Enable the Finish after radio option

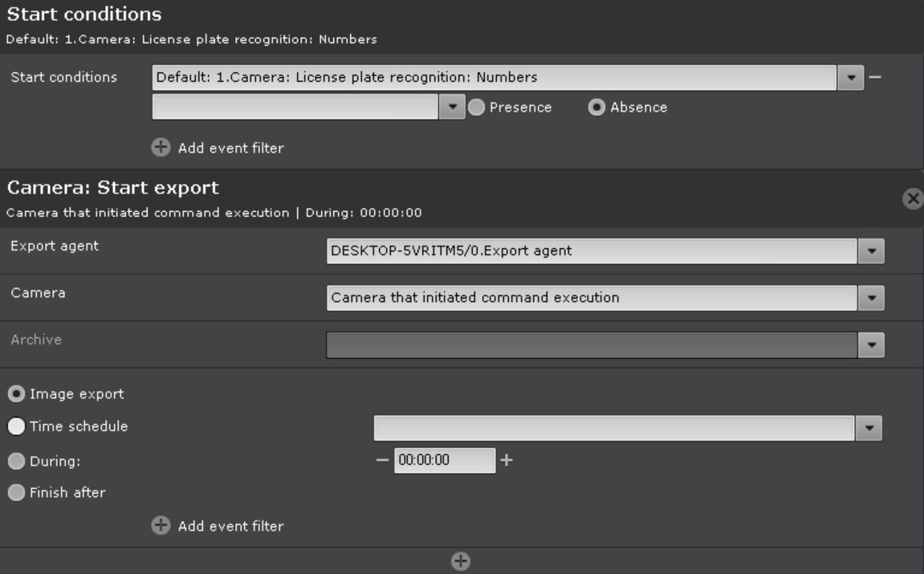tap(16, 493)
